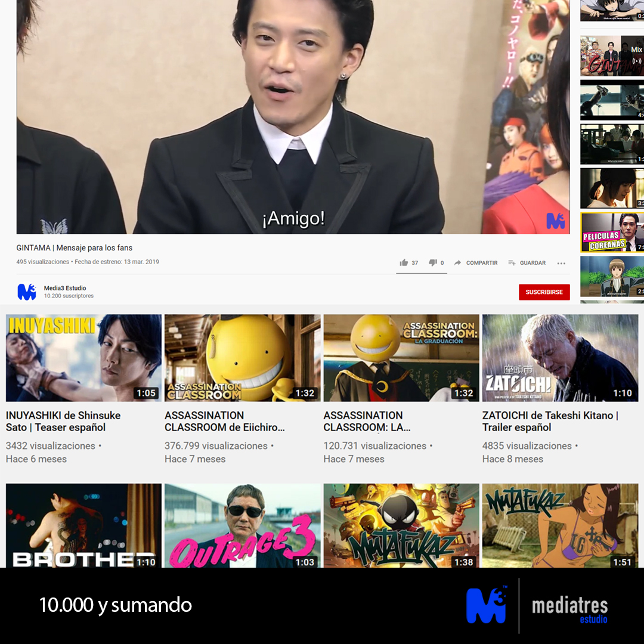The width and height of the screenshot is (644, 644).
Task: Open the three-dot more options menu
Action: [x=561, y=264]
